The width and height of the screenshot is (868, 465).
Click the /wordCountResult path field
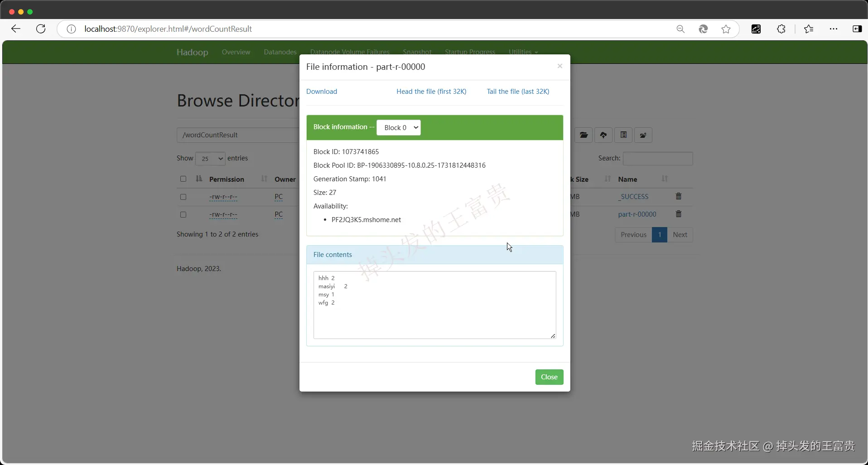point(238,135)
